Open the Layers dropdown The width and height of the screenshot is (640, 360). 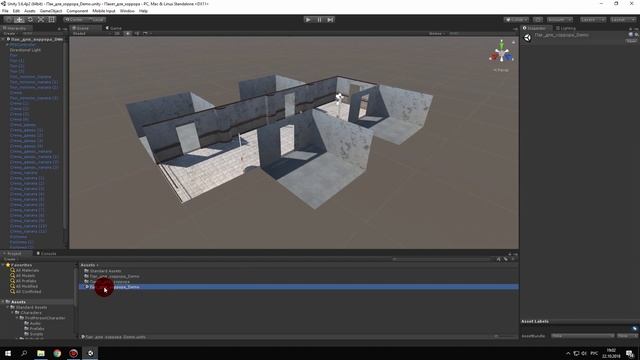(x=593, y=20)
